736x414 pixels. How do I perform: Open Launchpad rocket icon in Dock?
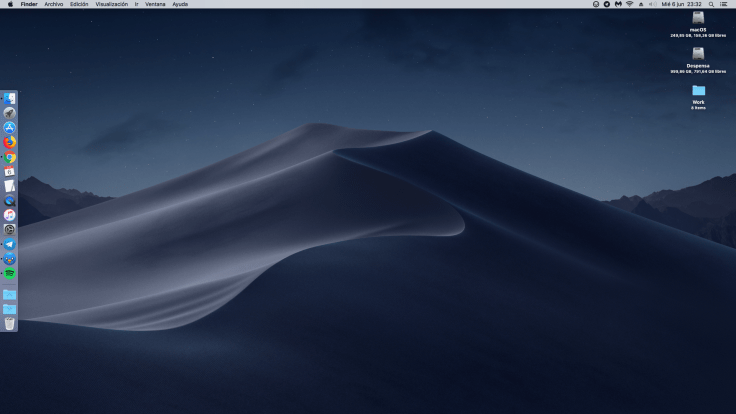tap(9, 113)
